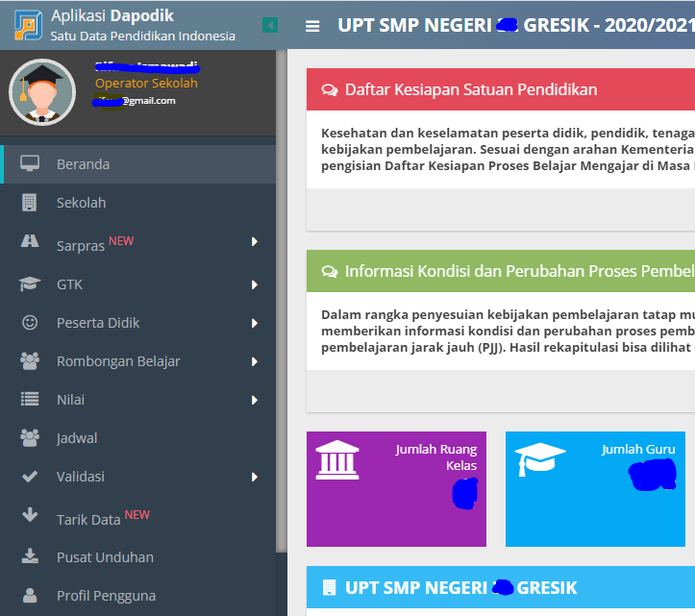Click the Kesehatan dan keselamatan paragraph text

(x=508, y=149)
